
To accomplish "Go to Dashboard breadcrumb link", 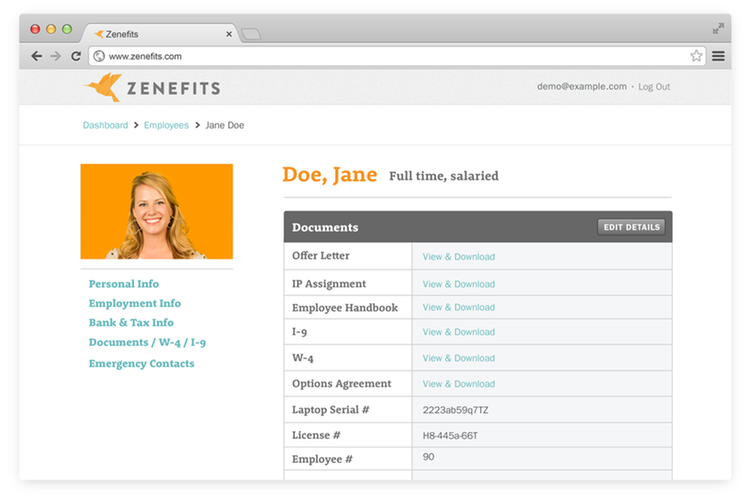I will (x=105, y=125).
